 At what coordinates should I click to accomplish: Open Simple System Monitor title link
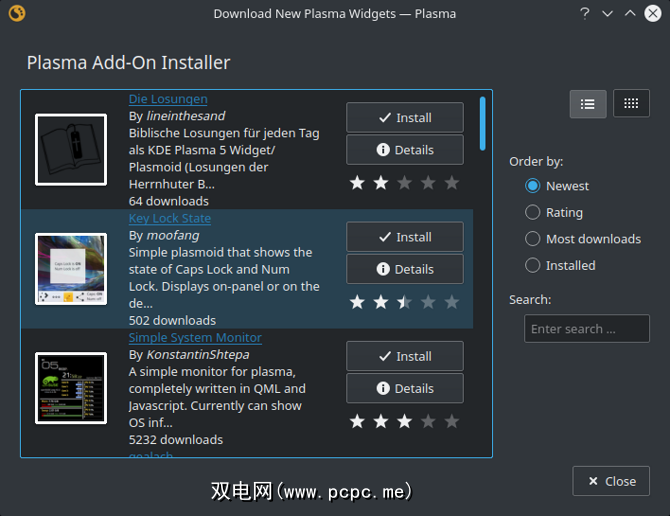(195, 338)
